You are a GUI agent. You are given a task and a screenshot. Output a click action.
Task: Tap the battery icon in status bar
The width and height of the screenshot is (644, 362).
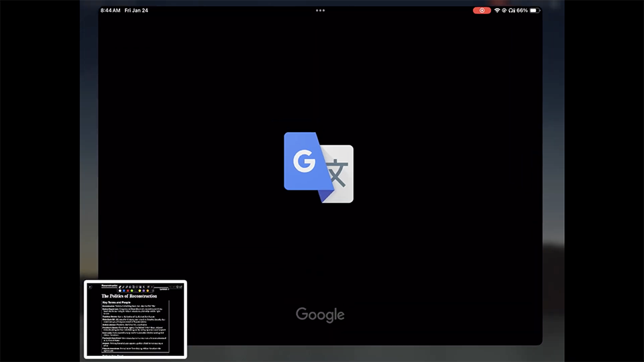(535, 10)
